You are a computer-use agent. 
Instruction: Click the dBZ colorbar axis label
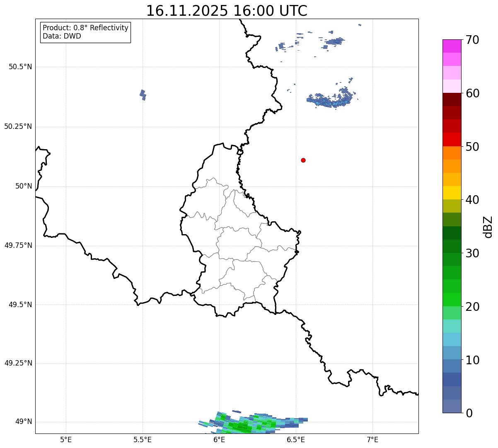point(488,226)
